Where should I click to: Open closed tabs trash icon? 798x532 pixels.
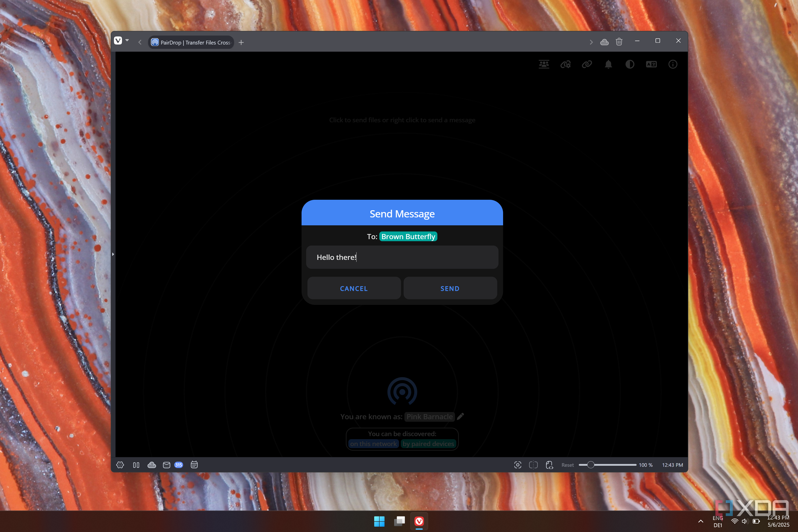[x=619, y=42]
